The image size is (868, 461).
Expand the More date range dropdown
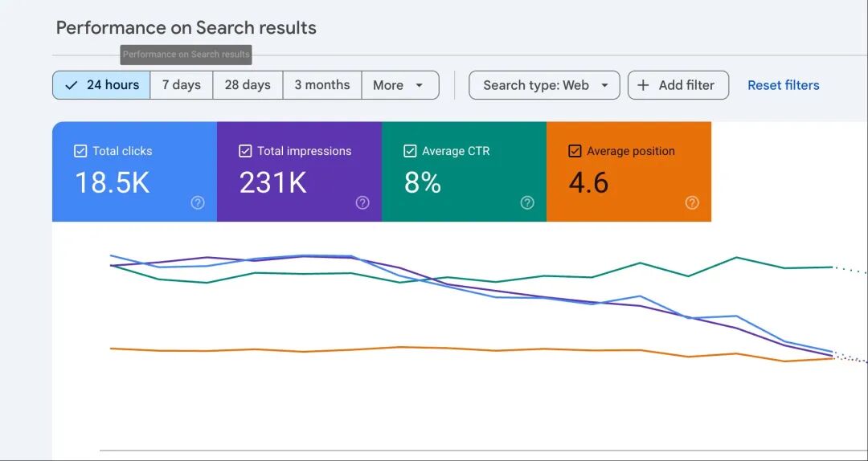[400, 85]
